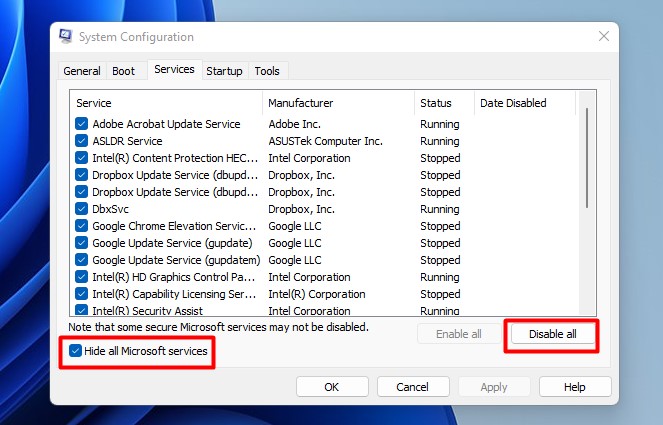
Task: Click Stopped status of Google Chrome Elevation row
Action: click(x=440, y=226)
